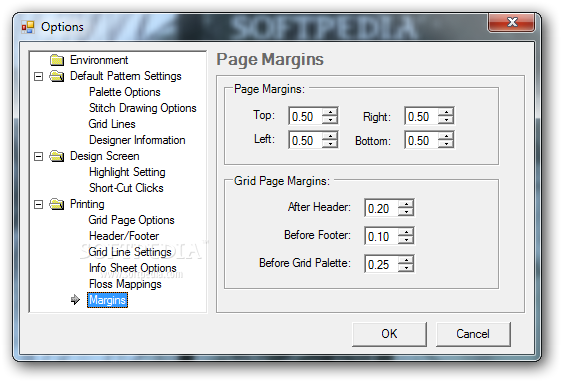Viewport: 562px width, 382px height.
Task: Click the Cancel button
Action: click(x=473, y=334)
